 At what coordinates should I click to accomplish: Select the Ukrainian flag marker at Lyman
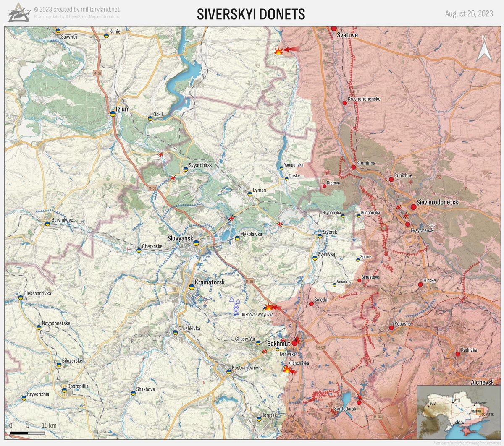pyautogui.click(x=249, y=194)
